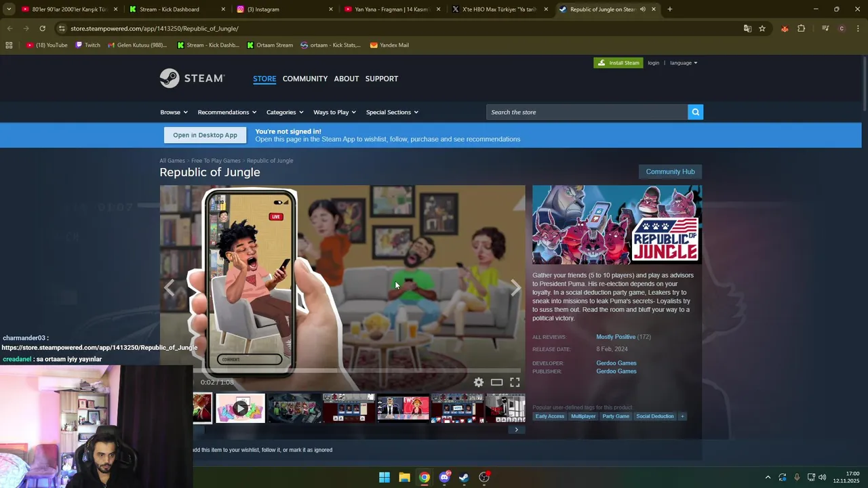868x488 pixels.
Task: Open Google Translate icon in address bar
Action: coord(747,28)
